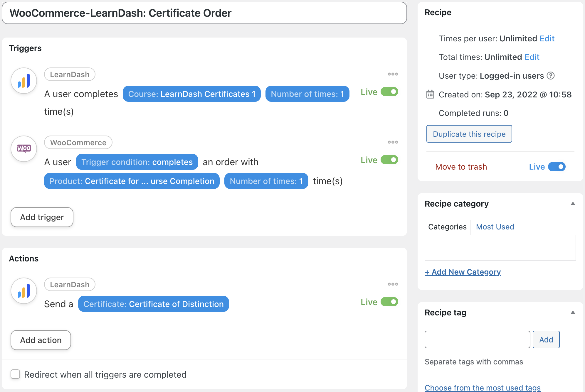Click the WooCommerce trigger app icon
Viewport: 585px width, 392px height.
tap(23, 148)
